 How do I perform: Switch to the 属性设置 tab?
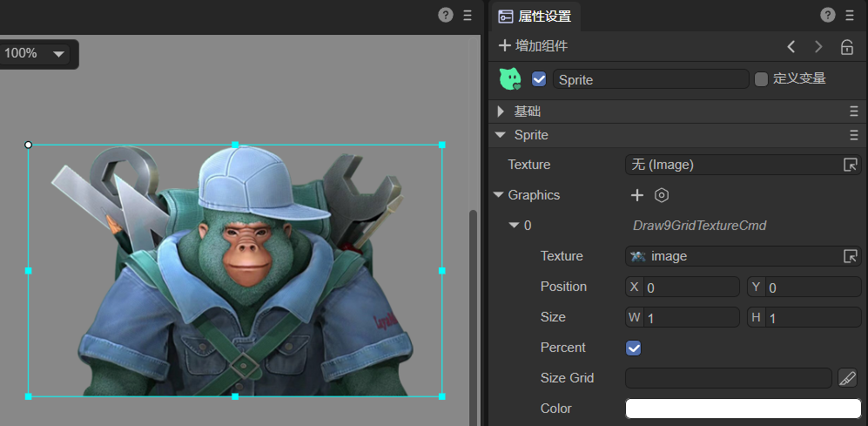[535, 17]
